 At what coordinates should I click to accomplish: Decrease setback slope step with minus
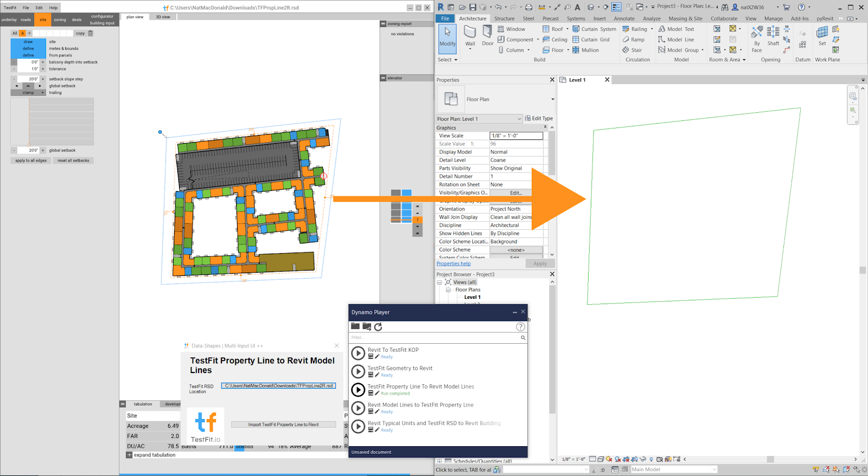14,79
